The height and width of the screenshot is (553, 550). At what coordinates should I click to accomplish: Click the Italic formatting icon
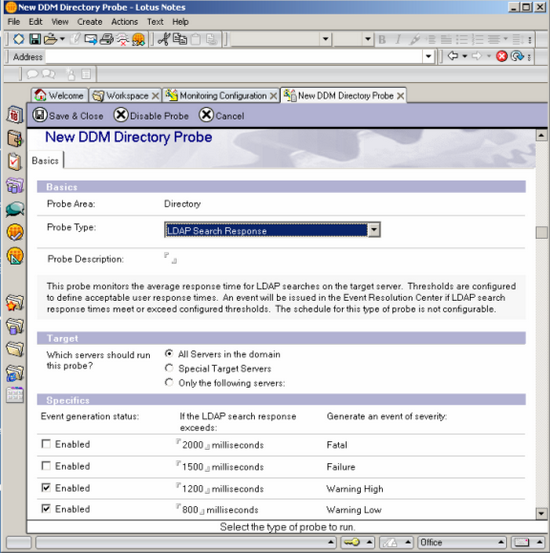pos(398,40)
